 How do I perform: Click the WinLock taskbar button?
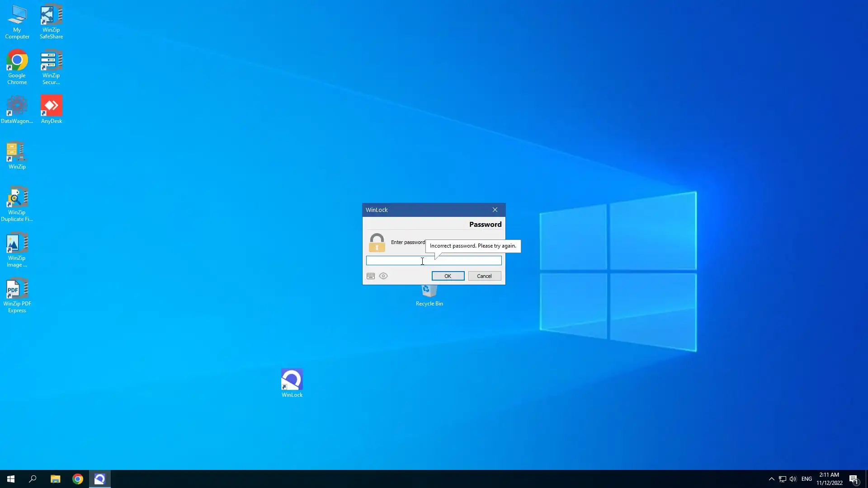point(99,479)
